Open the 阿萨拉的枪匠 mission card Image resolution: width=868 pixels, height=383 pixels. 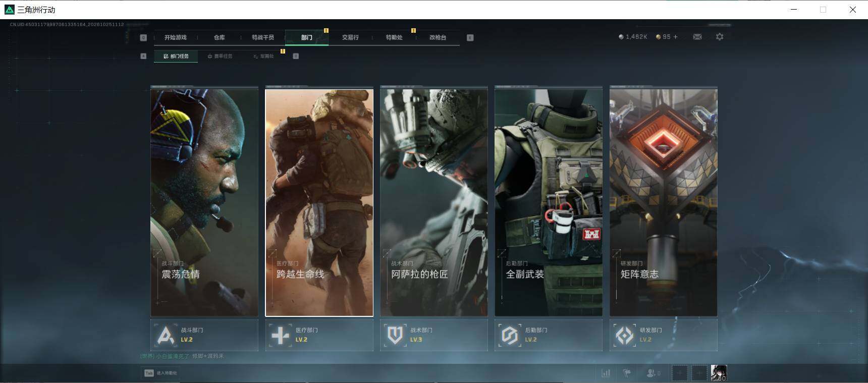434,203
